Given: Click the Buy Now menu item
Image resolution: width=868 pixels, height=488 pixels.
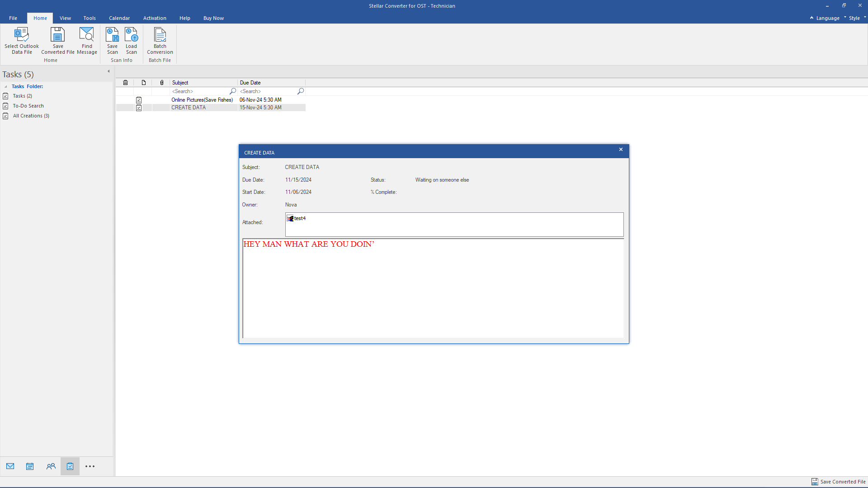Looking at the screenshot, I should (213, 18).
